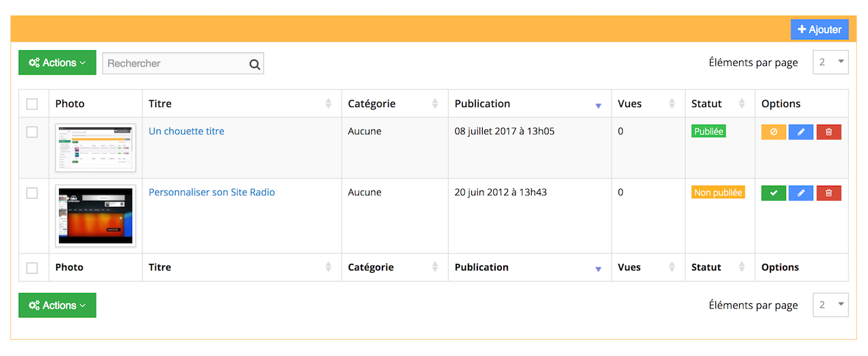Expand top "Éléments par page" selector
The width and height of the screenshot is (868, 356).
click(x=831, y=62)
